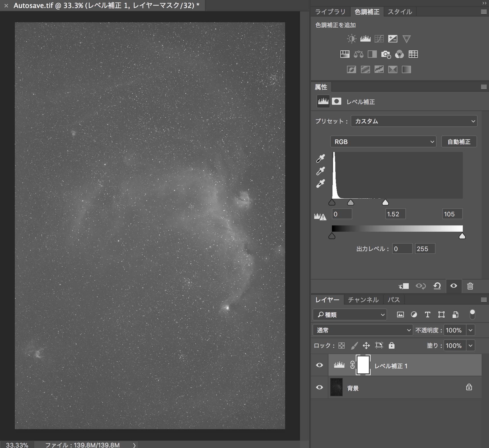Select the black point eyedropper
The height and width of the screenshot is (448, 489).
pyautogui.click(x=320, y=159)
